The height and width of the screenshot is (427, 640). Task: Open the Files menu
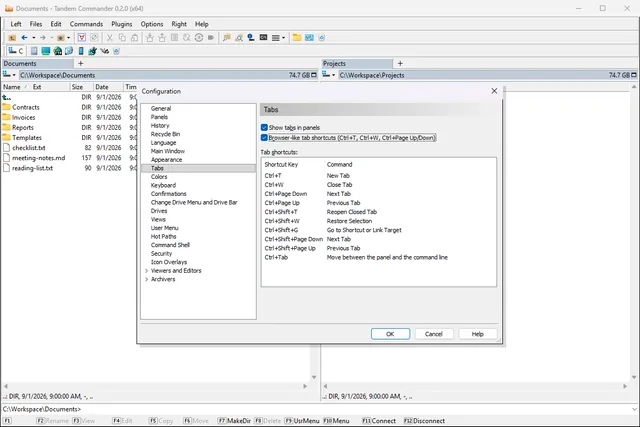coord(36,24)
